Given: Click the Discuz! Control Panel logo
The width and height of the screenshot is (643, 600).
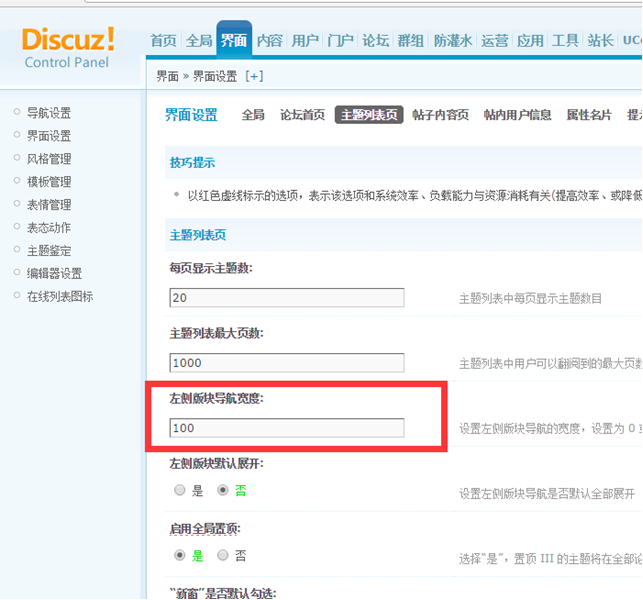Looking at the screenshot, I should (x=68, y=48).
